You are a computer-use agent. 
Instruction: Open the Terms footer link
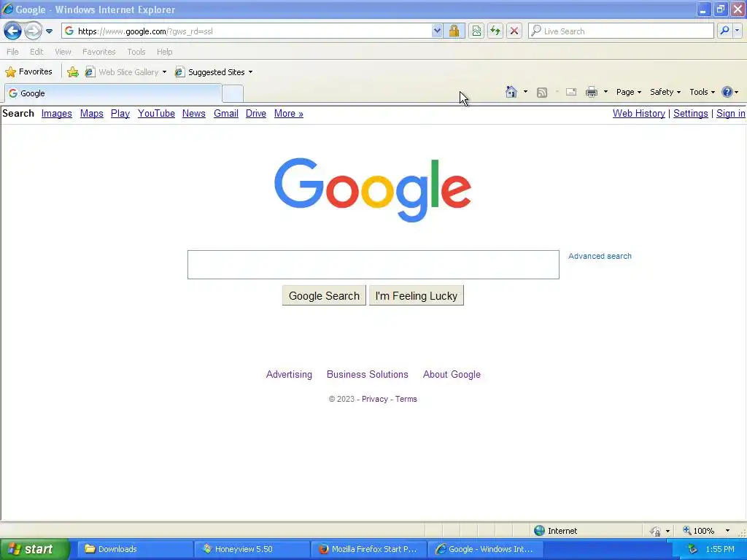(x=406, y=399)
